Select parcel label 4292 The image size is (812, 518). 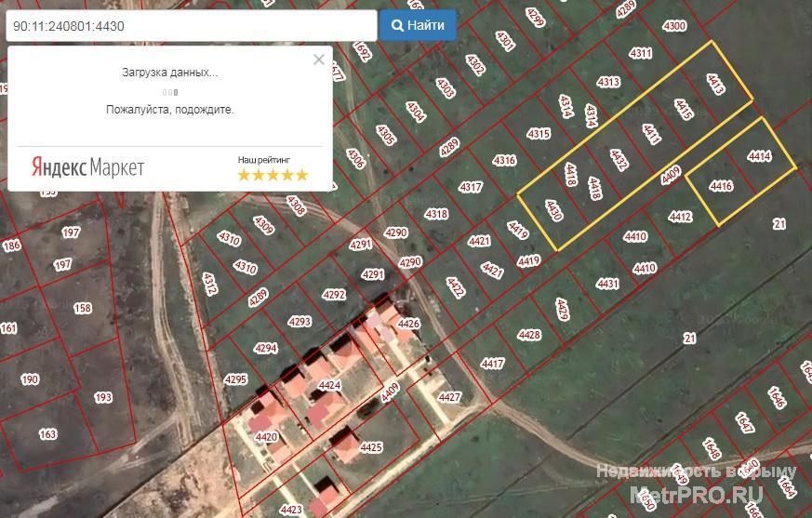coord(334,295)
